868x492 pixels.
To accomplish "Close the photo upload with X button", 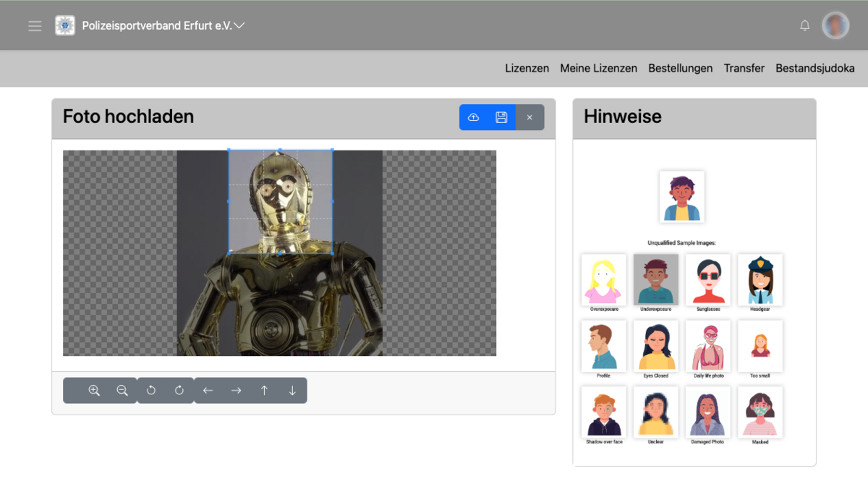I will 529,117.
